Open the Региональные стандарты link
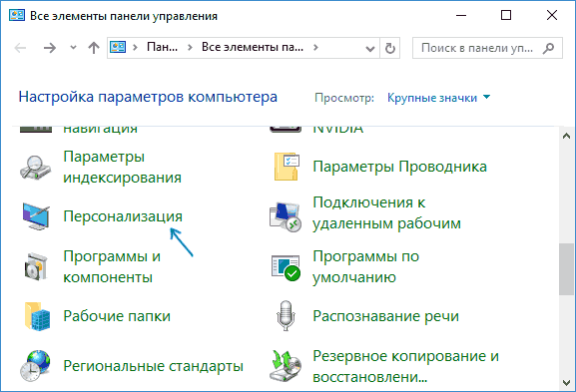The width and height of the screenshot is (576, 392). (153, 366)
